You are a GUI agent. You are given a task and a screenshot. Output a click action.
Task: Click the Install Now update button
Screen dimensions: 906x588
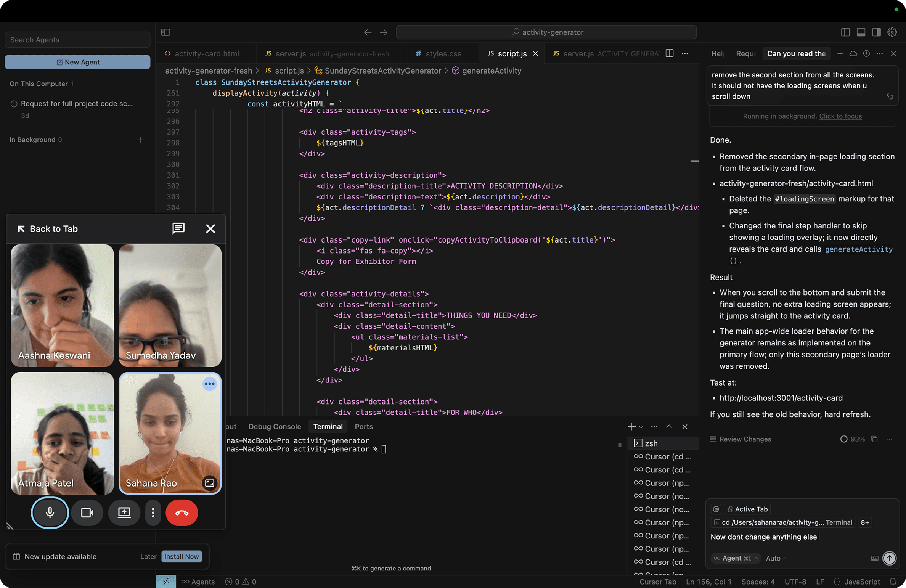tap(182, 556)
